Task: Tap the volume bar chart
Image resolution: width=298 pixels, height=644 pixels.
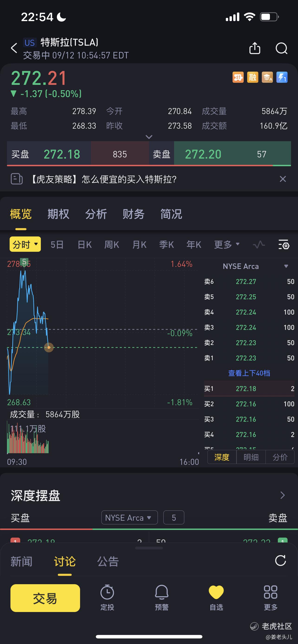Action: (28, 437)
